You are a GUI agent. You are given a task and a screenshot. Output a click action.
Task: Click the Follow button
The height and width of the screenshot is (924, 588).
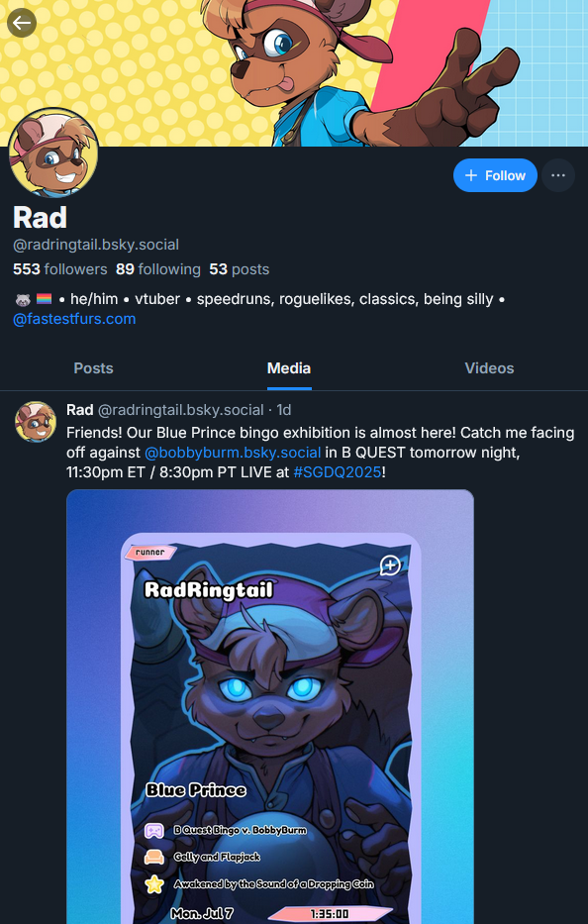[x=495, y=175]
